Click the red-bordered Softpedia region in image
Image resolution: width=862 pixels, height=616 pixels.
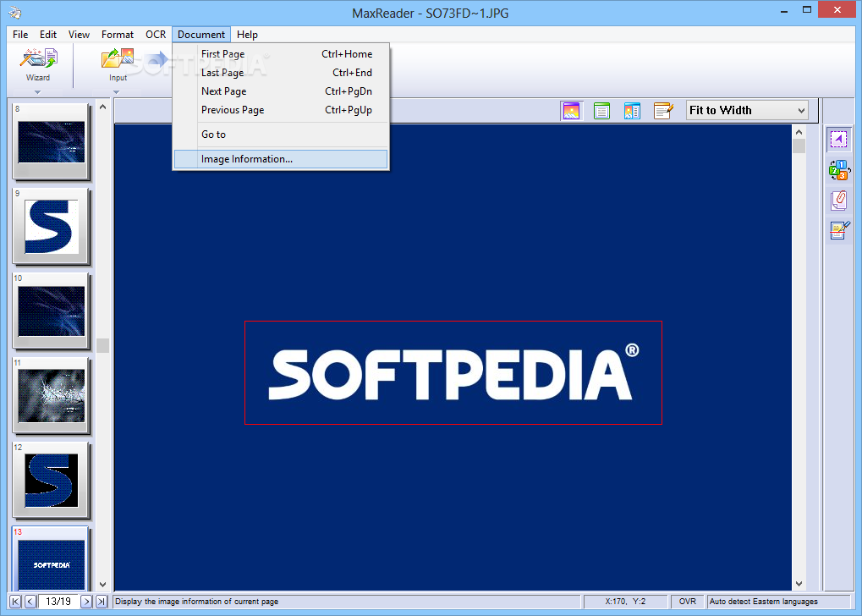[453, 372]
